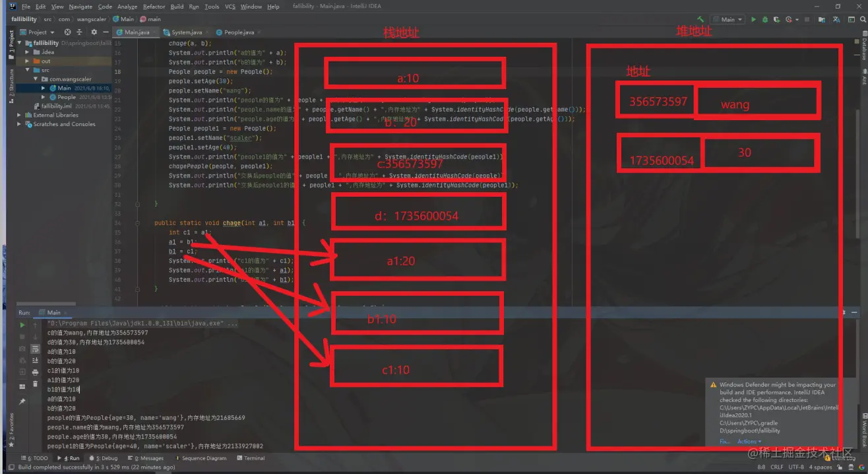Screen dimensions: 868x474
Task: Hide the Project tool window
Action: [x=106, y=32]
